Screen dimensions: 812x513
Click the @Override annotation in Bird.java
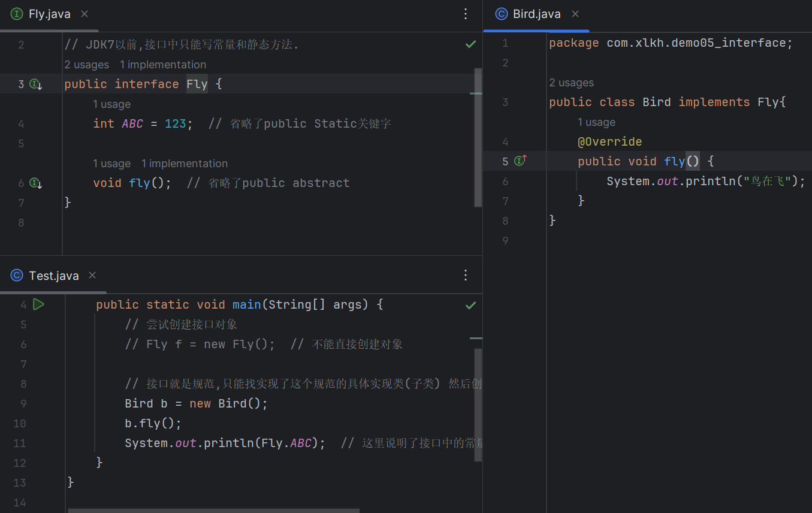(610, 141)
